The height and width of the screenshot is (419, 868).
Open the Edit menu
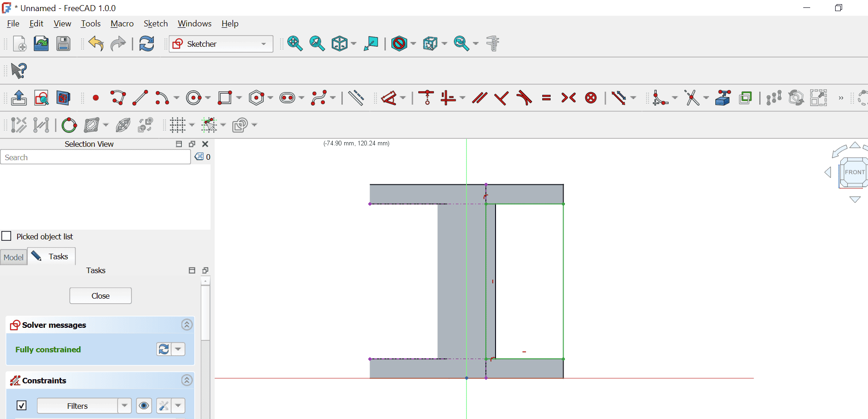point(36,24)
